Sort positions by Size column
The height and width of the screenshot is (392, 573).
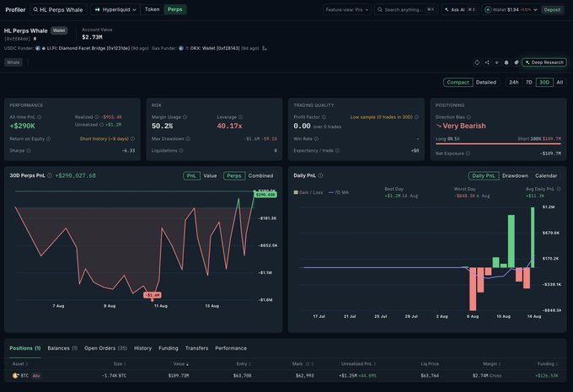pyautogui.click(x=120, y=364)
